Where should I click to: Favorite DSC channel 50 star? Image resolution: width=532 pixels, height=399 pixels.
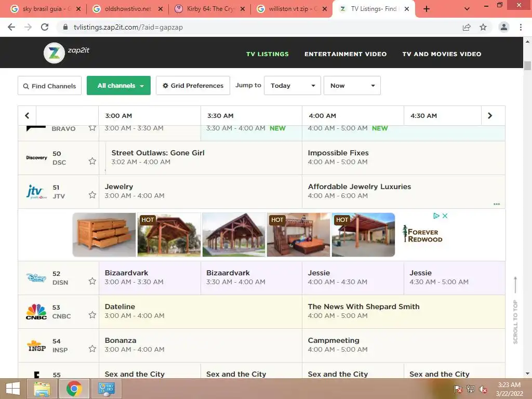(92, 161)
